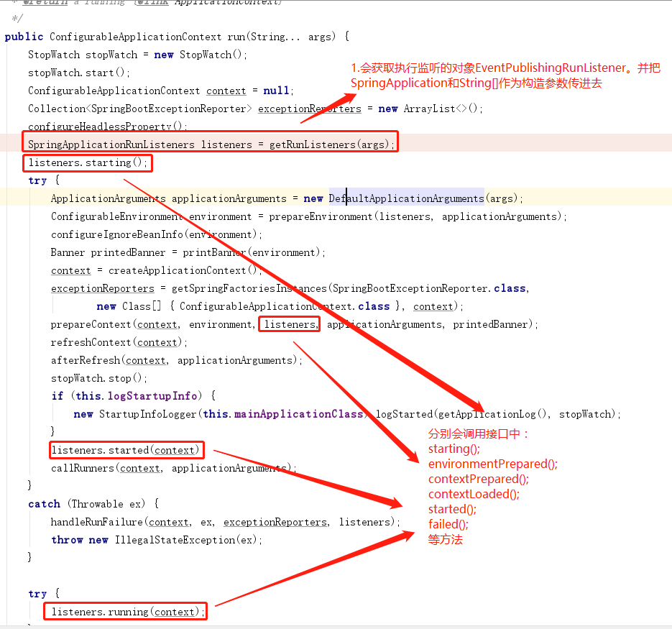
Task: Click the 'if' keyword before logStartupInfo
Action: (57, 396)
